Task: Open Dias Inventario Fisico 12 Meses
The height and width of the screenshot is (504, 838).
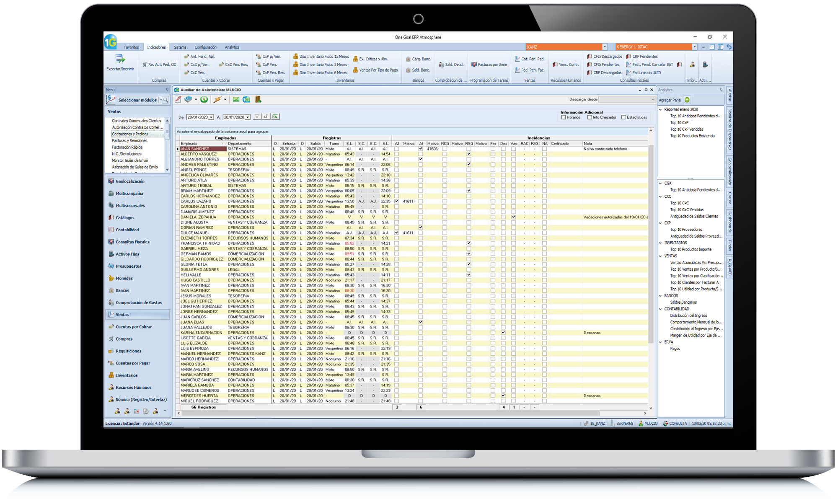Action: pyautogui.click(x=321, y=57)
